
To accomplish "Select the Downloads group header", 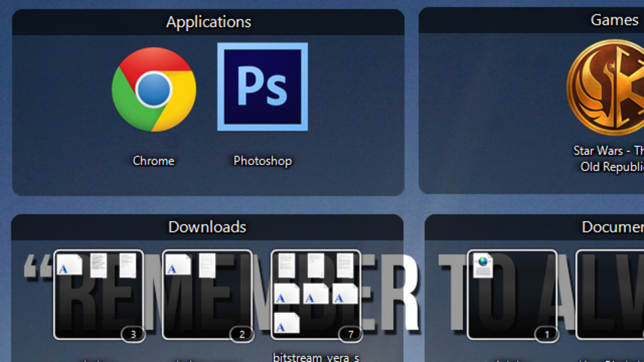I will click(x=207, y=227).
